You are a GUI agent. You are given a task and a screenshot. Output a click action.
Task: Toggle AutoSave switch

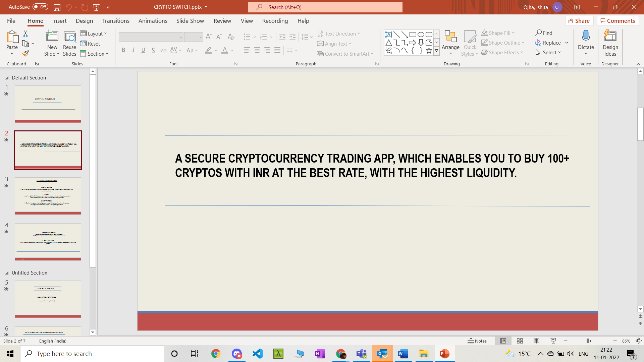click(x=40, y=7)
